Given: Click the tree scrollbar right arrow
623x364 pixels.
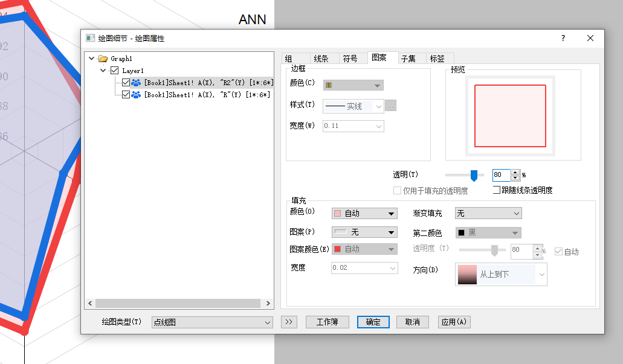Looking at the screenshot, I should point(268,303).
